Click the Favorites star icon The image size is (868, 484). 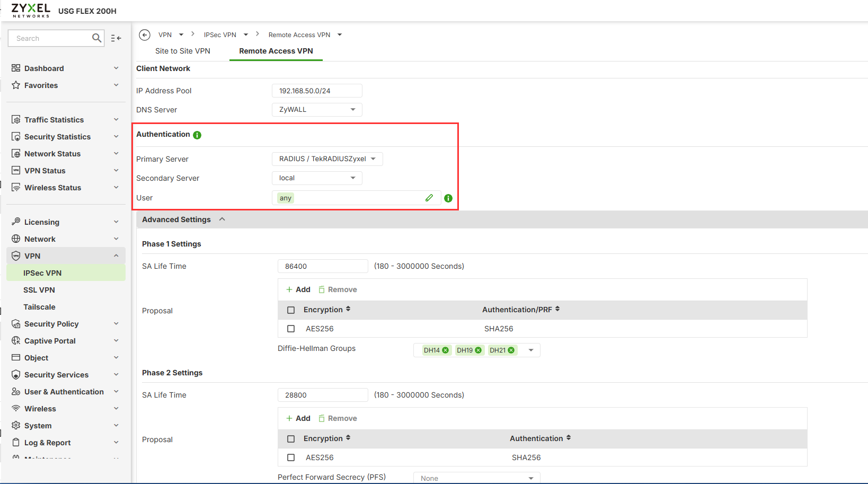click(x=16, y=85)
